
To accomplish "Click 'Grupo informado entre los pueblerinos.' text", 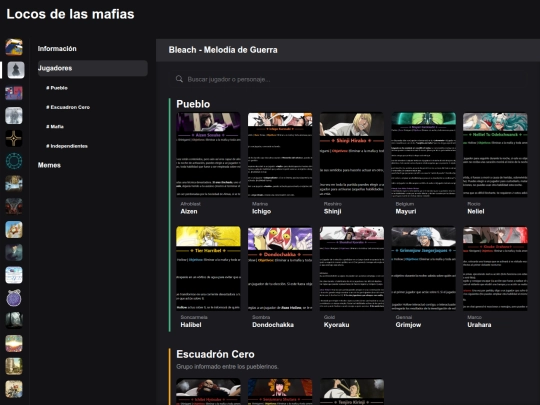I will click(x=227, y=367).
